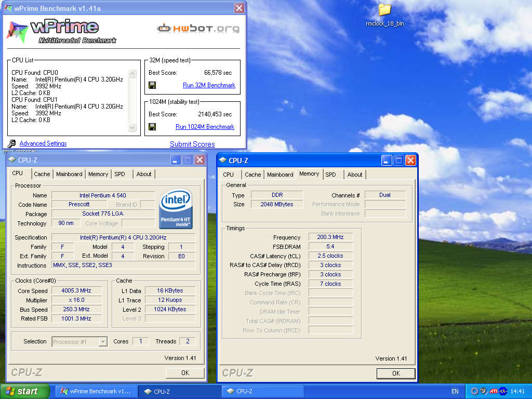
Task: Click the Intel Pentium 4 HT logo
Action: pos(176,209)
